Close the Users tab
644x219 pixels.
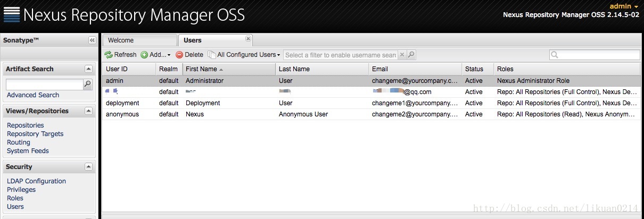[x=248, y=38]
